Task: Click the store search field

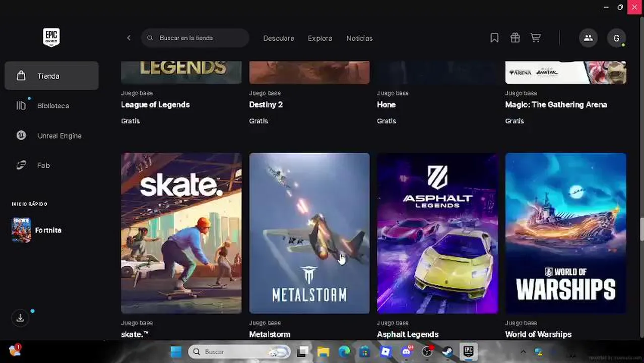Action: coord(195,38)
